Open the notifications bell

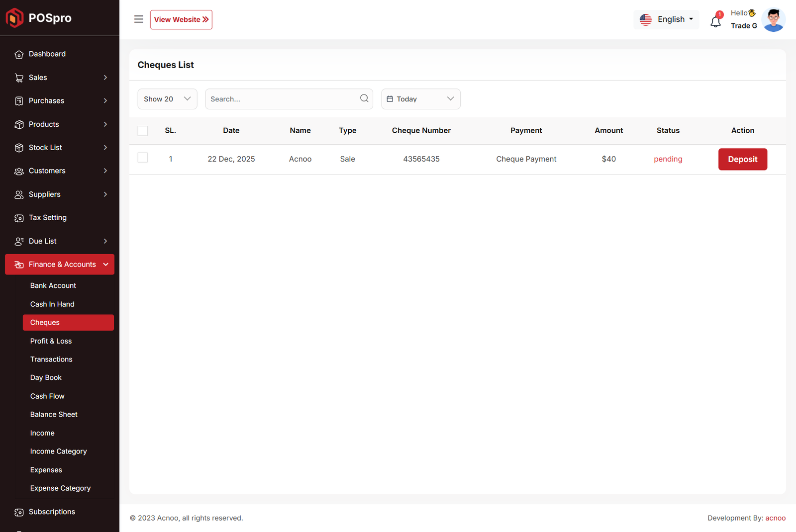click(715, 21)
